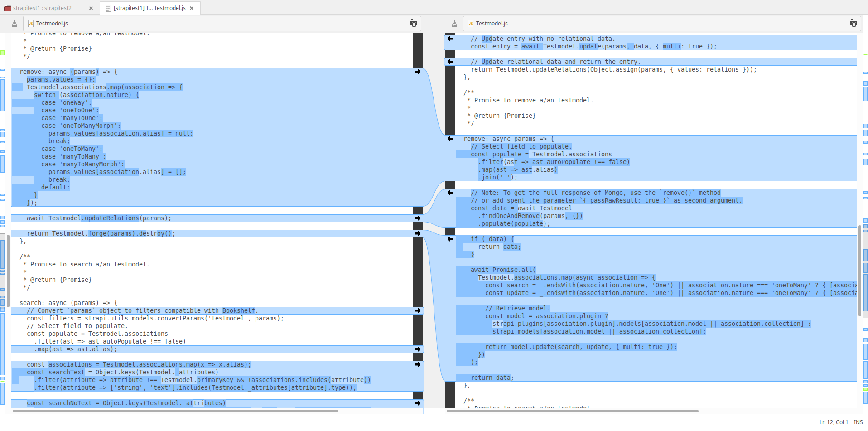Save changes in the right Testmodel.js pane
This screenshot has height=431, width=868.
(453, 23)
